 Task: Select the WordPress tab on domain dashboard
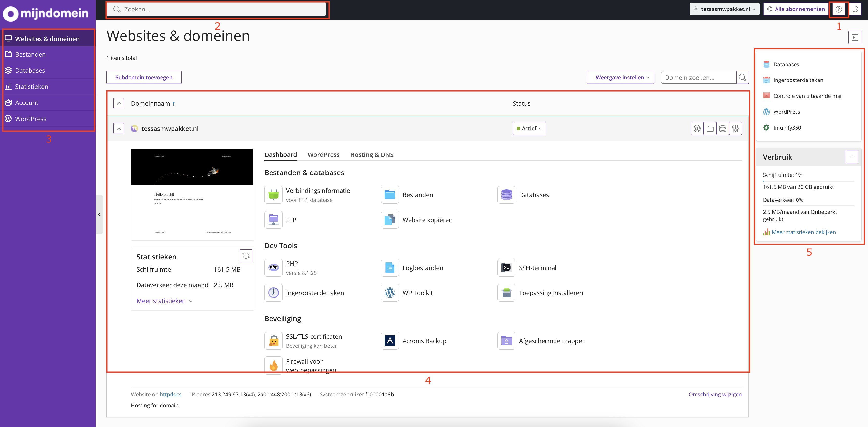324,154
